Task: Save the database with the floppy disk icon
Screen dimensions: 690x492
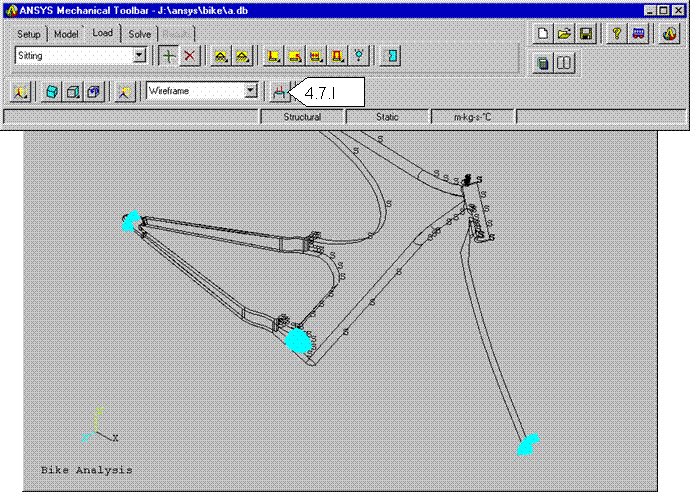Action: click(x=586, y=34)
